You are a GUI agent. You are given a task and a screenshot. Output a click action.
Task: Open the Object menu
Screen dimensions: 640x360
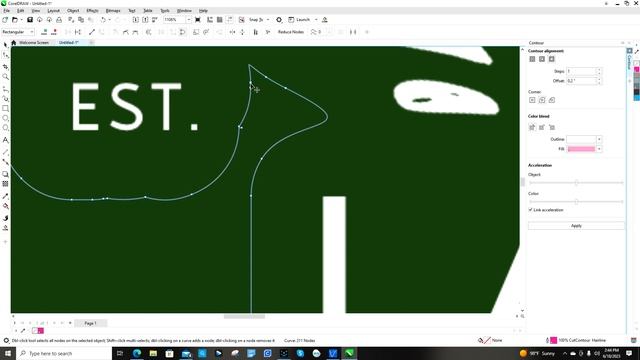73,11
